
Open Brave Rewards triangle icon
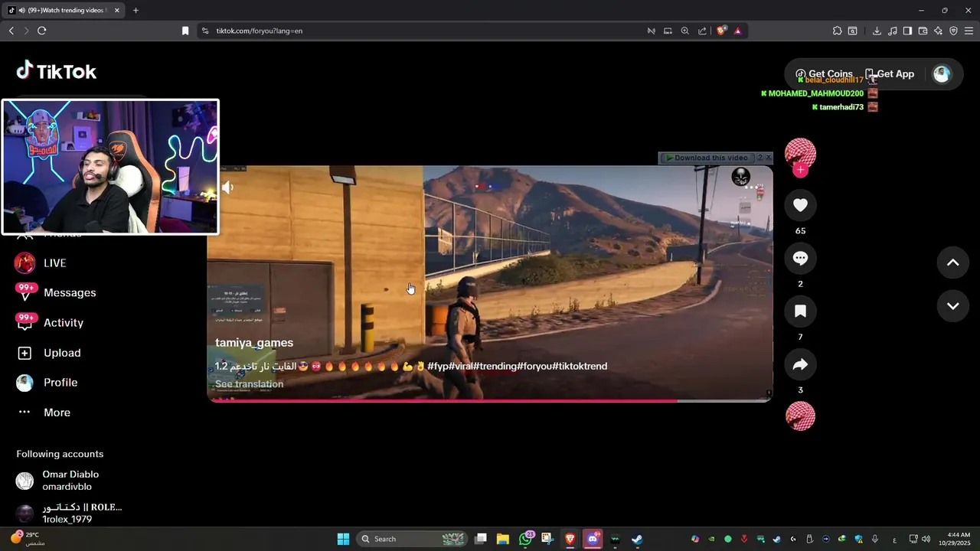(x=737, y=31)
